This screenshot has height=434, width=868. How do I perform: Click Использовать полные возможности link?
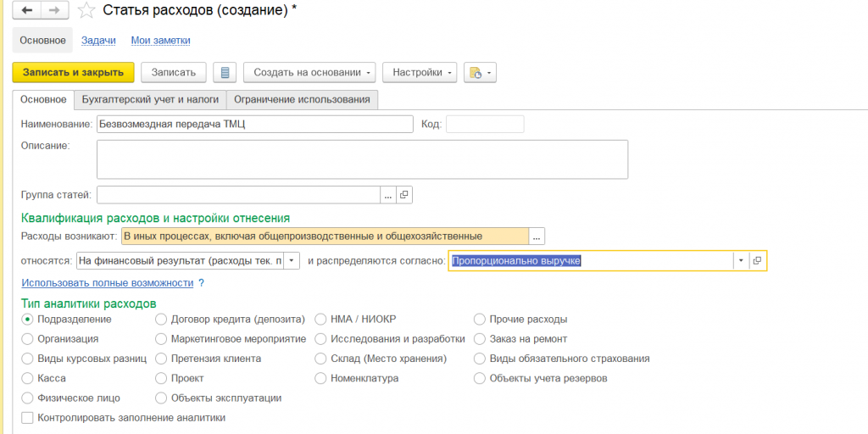[x=108, y=283]
